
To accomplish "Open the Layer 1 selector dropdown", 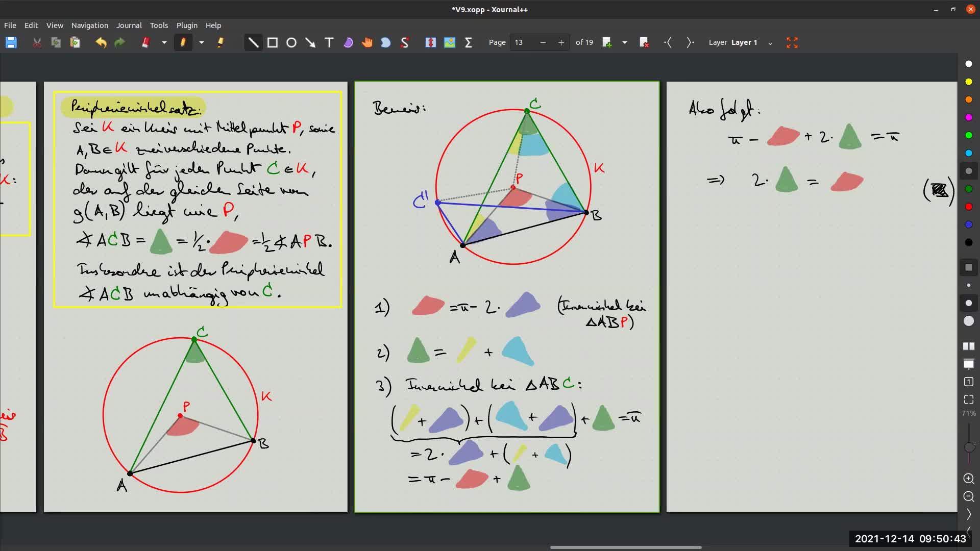I will (770, 43).
